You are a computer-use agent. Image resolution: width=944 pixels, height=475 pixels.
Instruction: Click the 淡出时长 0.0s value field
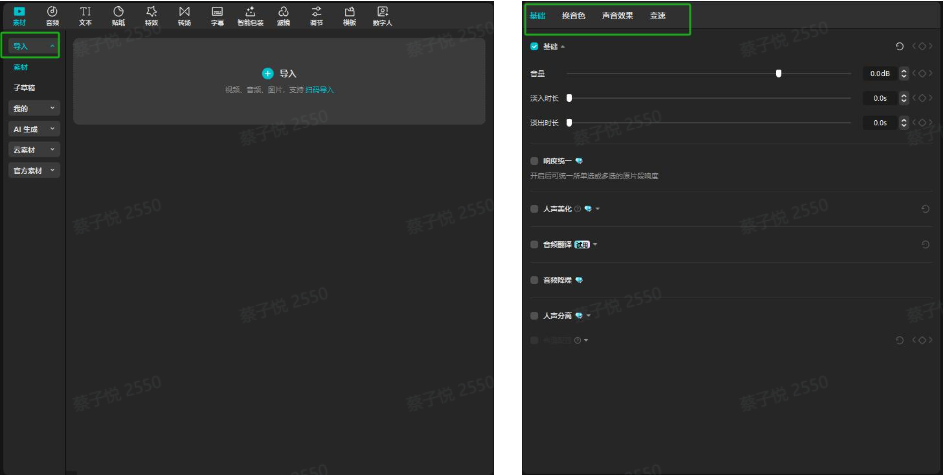tap(880, 122)
